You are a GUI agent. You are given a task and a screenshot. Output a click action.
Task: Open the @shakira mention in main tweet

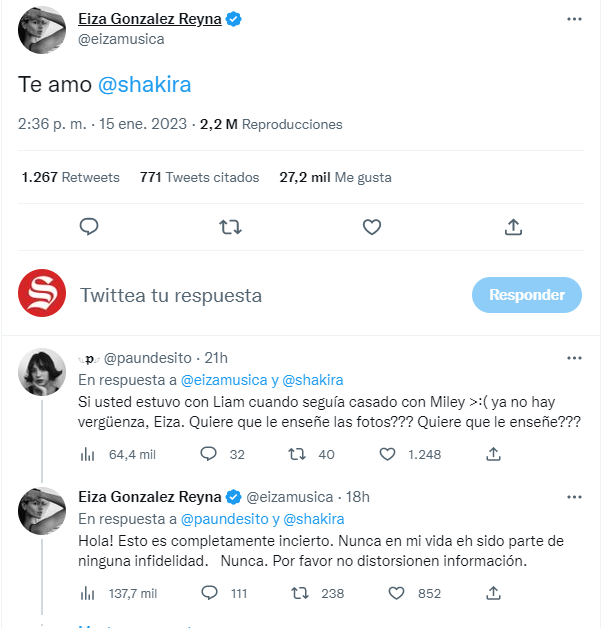(x=144, y=85)
